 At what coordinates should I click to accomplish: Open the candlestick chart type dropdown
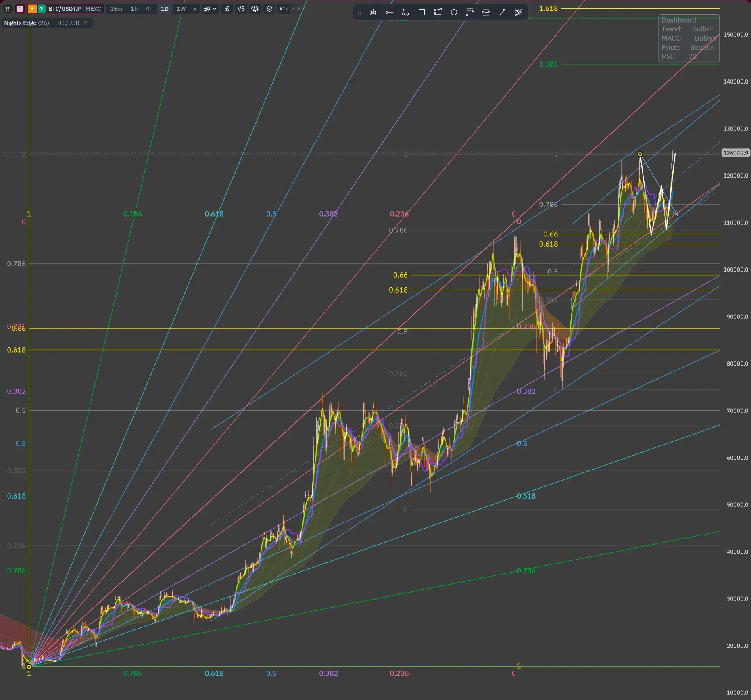[x=210, y=9]
